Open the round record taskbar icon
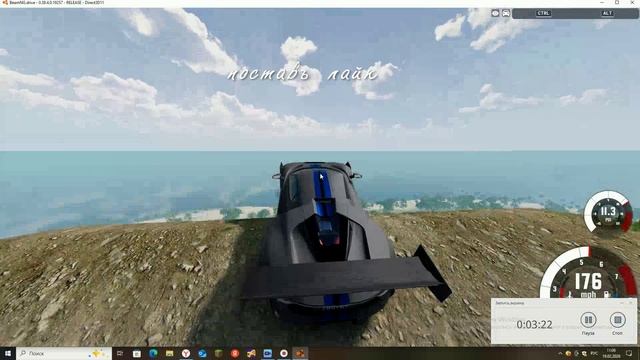Screen dimensions: 640x360 (284, 353)
